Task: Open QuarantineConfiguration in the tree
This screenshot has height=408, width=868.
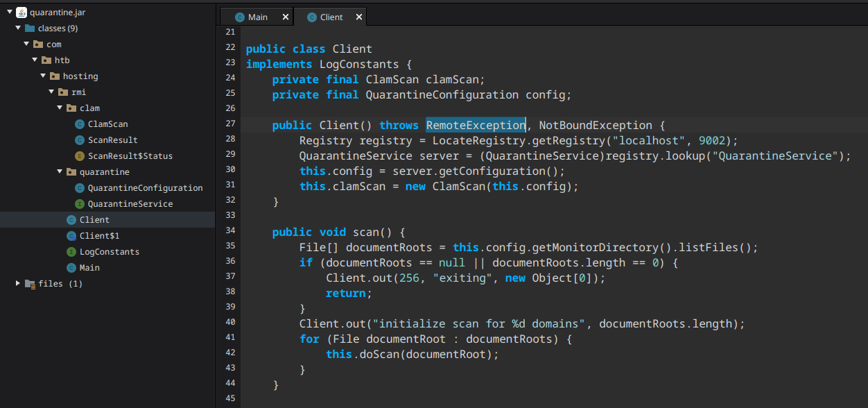Action: (146, 188)
